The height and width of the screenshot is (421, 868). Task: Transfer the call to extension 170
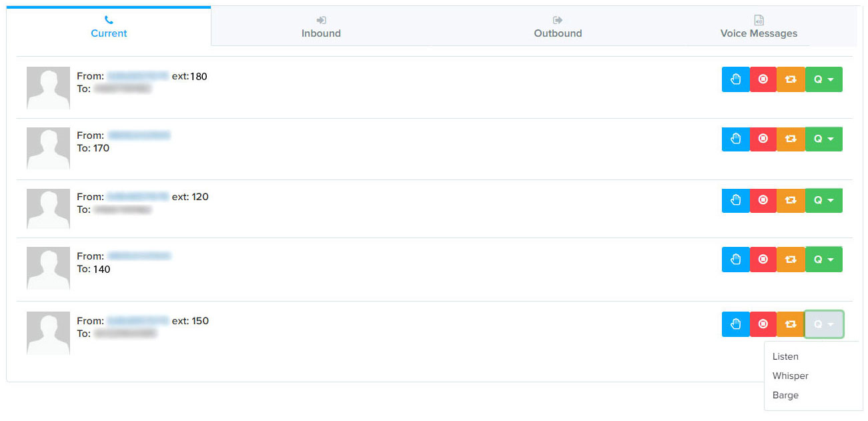(x=791, y=139)
